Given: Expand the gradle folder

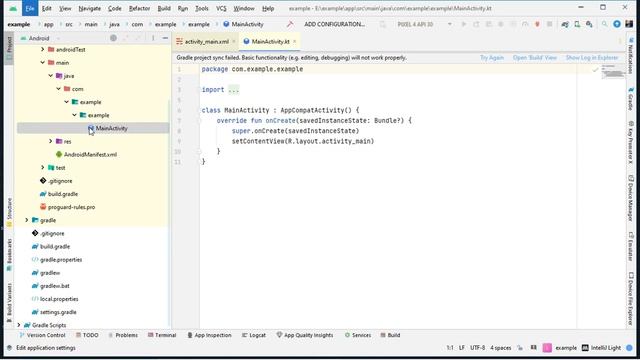Looking at the screenshot, I should 27,220.
